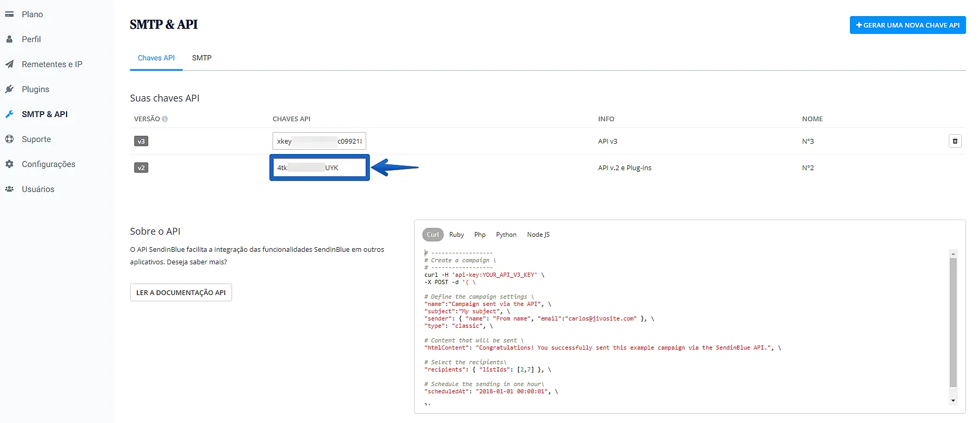Screen dimensions: 980x423
Task: Click the gear Configurações icon
Action: 9,164
